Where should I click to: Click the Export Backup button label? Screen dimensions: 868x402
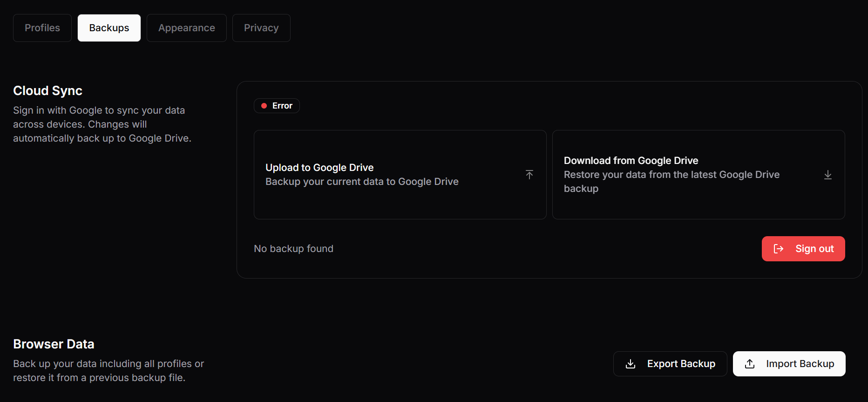[x=681, y=364]
